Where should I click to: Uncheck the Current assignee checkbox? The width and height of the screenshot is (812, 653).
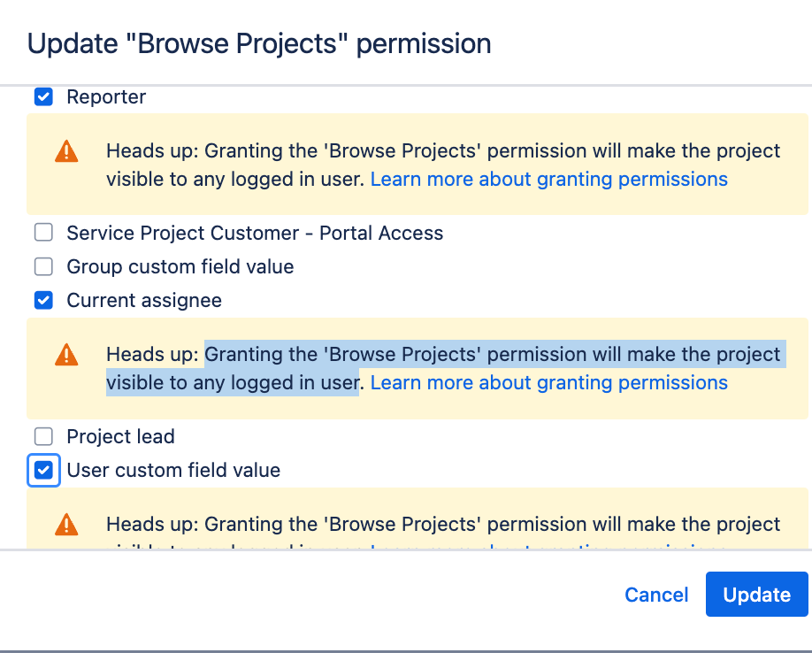pos(43,301)
